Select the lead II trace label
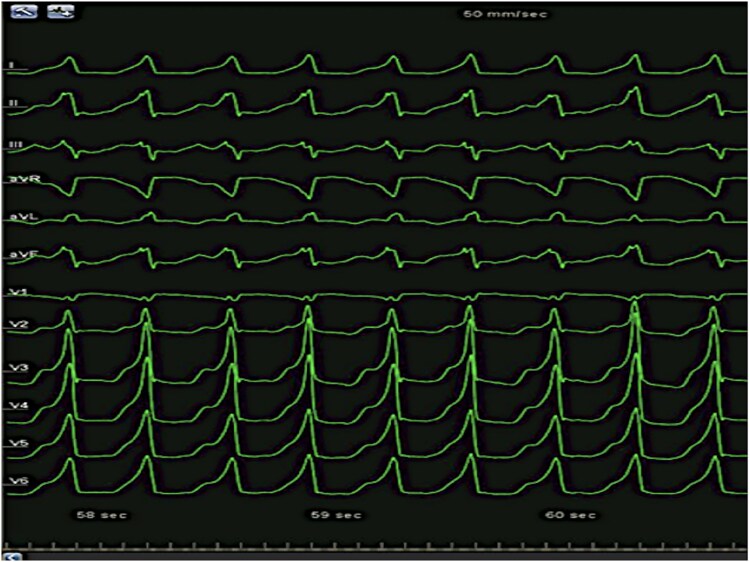Viewport: 750px width, 562px height. [12, 103]
